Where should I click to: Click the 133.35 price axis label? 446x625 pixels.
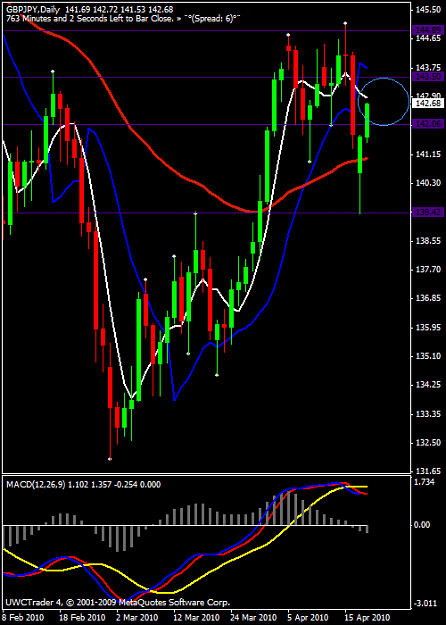(430, 415)
